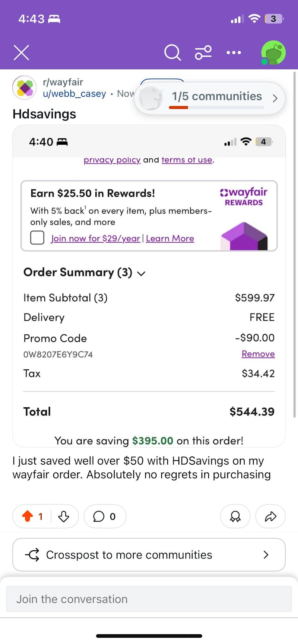Open the sort/filter icon in the top bar

(x=203, y=52)
